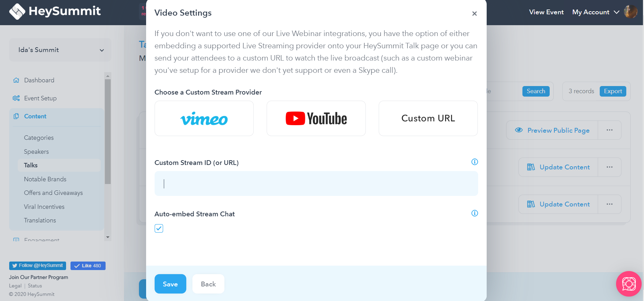Toggle Auto-embed Stream Chat checkbox
This screenshot has width=644, height=301.
click(159, 228)
